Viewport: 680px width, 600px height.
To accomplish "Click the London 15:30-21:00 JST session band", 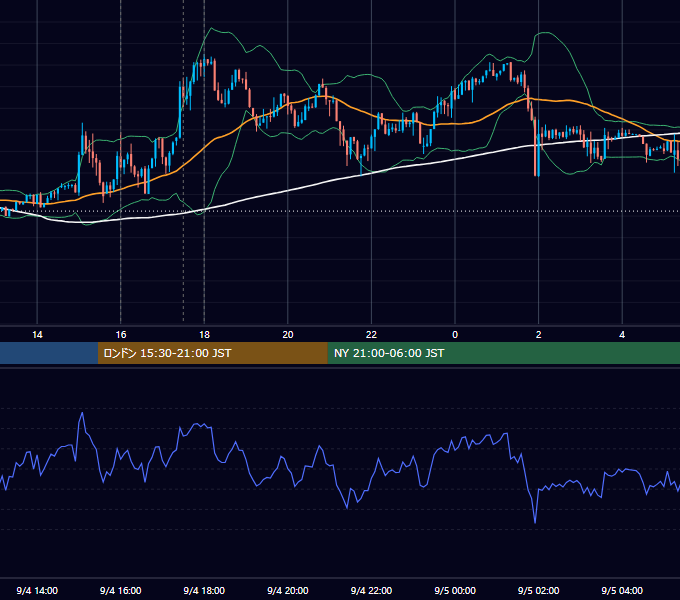I will point(212,353).
